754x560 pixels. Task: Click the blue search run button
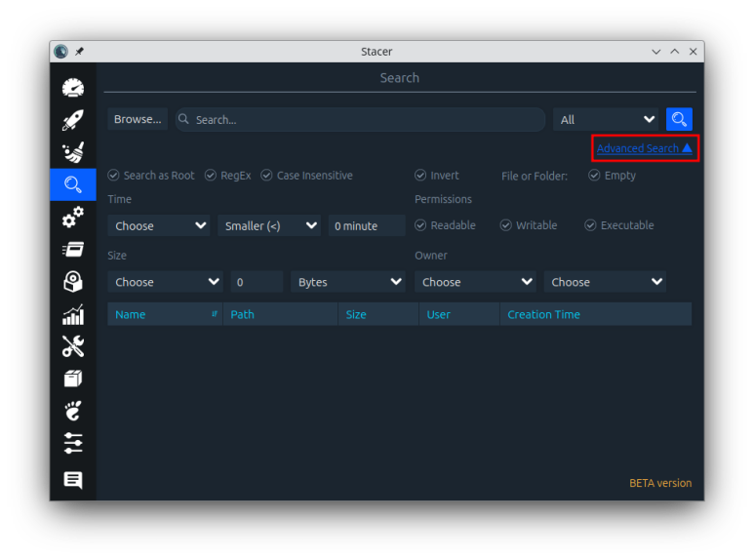[x=679, y=119]
